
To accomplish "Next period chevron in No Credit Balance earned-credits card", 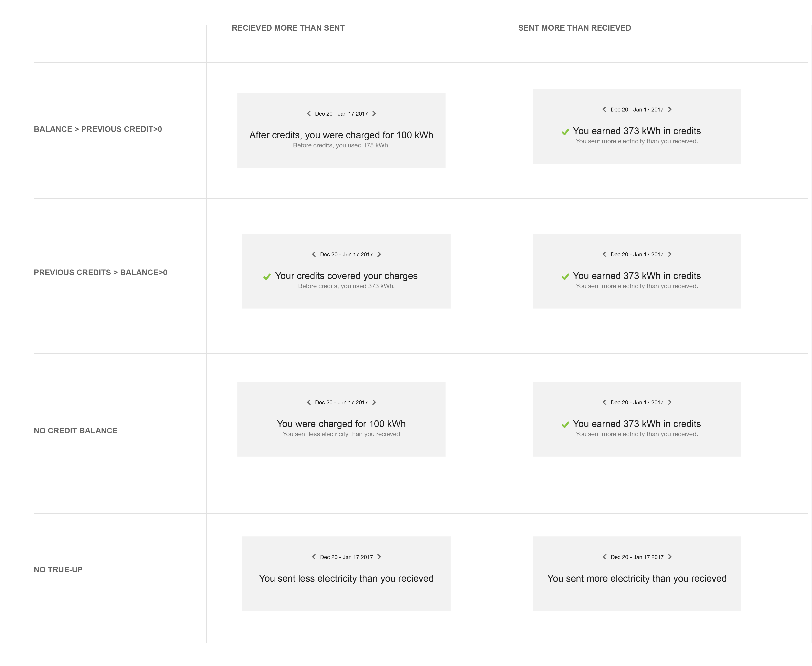I will pyautogui.click(x=670, y=402).
